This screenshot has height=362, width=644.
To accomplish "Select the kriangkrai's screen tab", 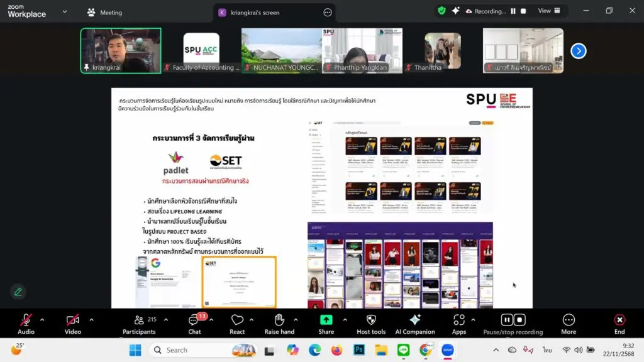I will [x=255, y=13].
